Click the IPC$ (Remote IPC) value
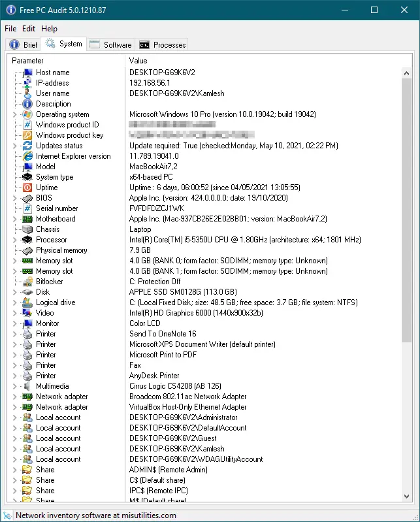Viewport: 420px width, 522px height. pos(159,491)
